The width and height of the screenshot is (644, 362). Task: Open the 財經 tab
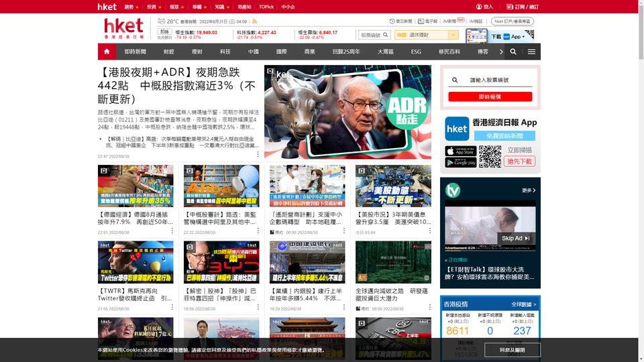coord(169,52)
